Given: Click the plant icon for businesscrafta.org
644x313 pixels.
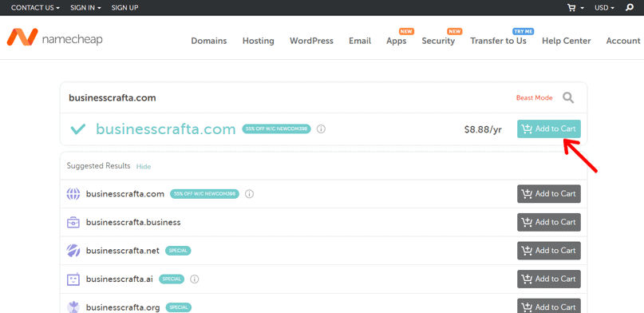Looking at the screenshot, I should 73,307.
